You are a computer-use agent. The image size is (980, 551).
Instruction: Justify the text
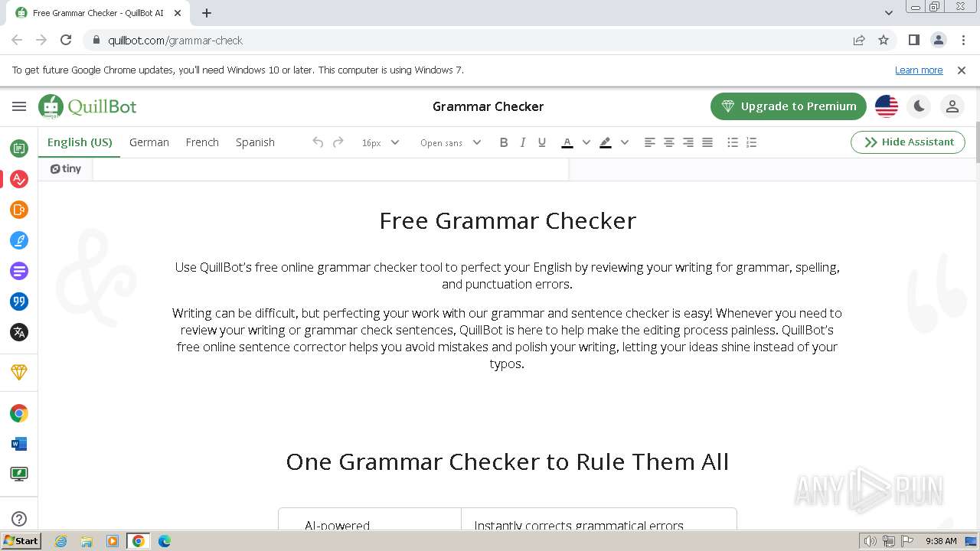click(707, 142)
